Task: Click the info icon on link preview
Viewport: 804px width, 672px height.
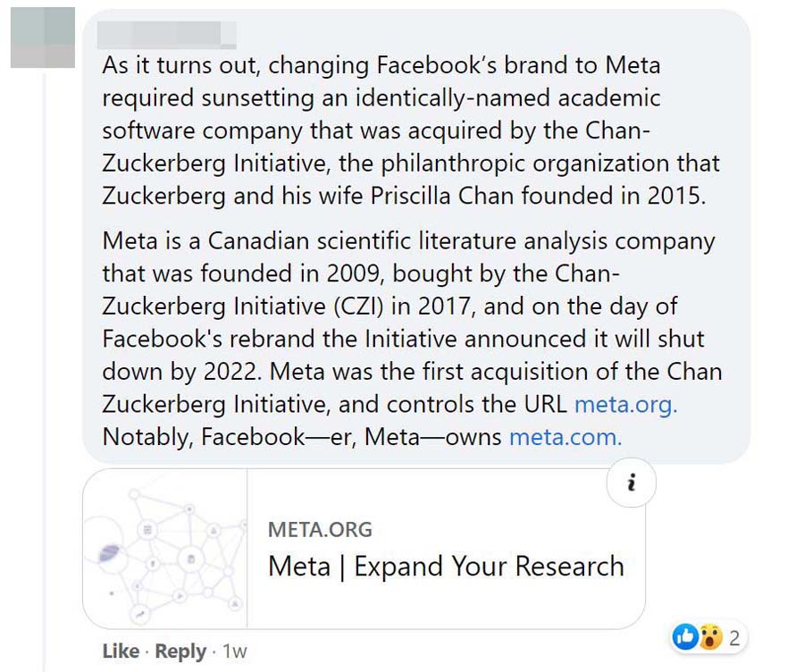Action: (x=632, y=483)
